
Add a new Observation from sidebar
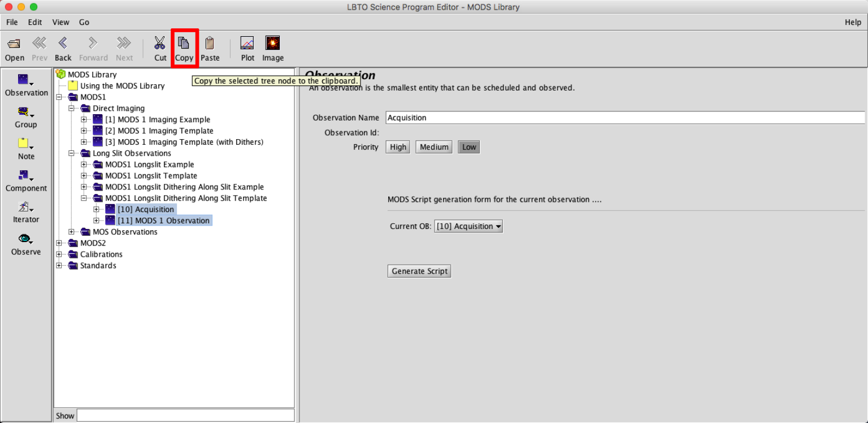click(26, 85)
